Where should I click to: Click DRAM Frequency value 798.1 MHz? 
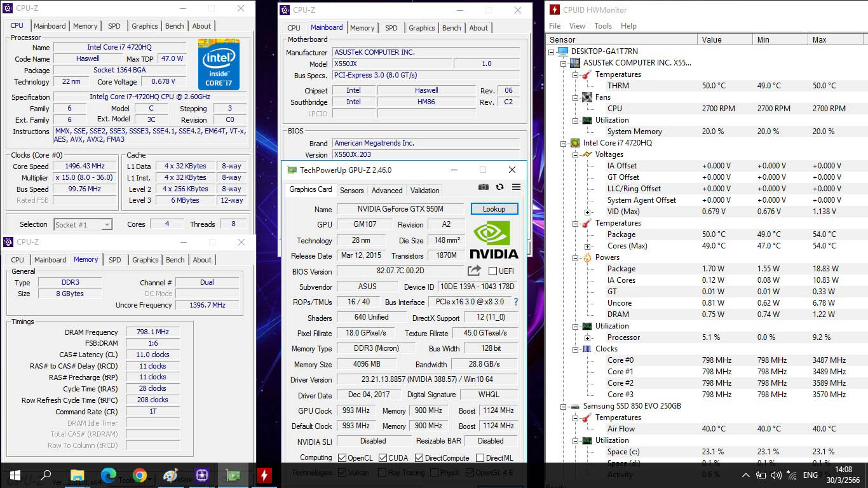pos(153,332)
